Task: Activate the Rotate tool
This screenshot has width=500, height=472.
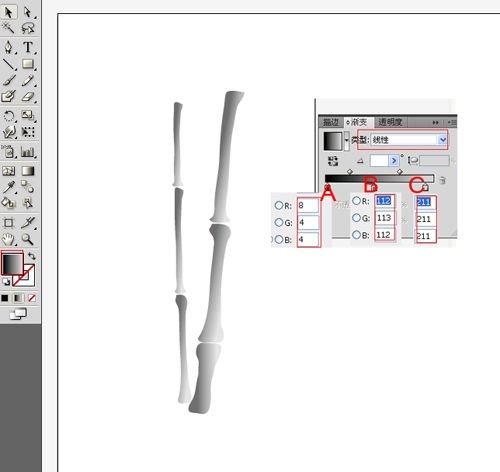Action: [x=8, y=116]
